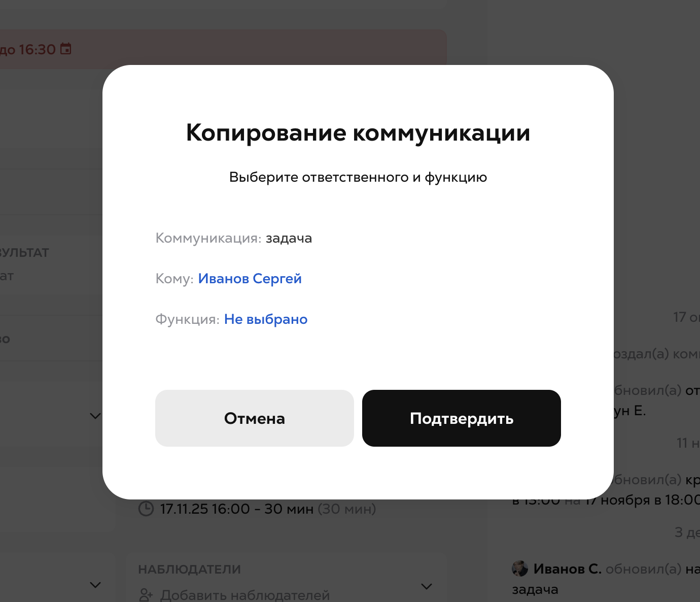Choose function via Не выбрано link

266,319
